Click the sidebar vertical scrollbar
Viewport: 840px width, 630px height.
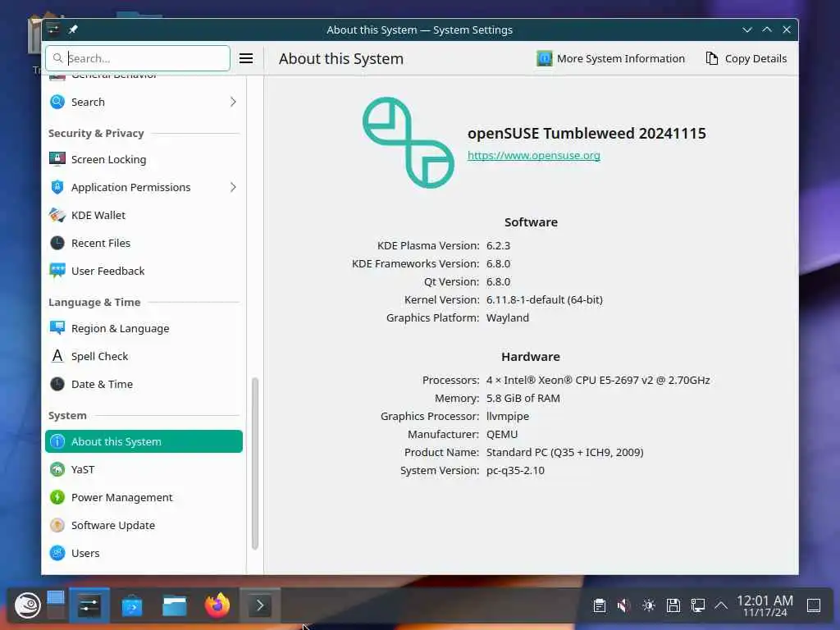coord(255,463)
